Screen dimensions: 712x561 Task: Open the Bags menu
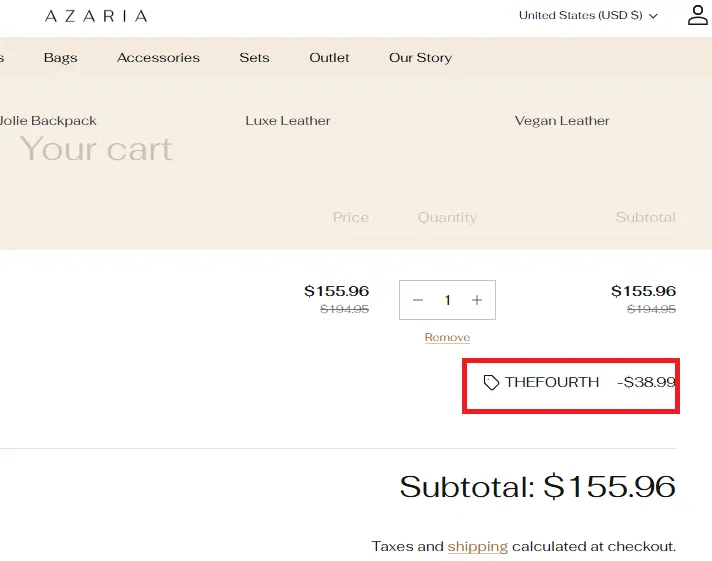[x=60, y=58]
